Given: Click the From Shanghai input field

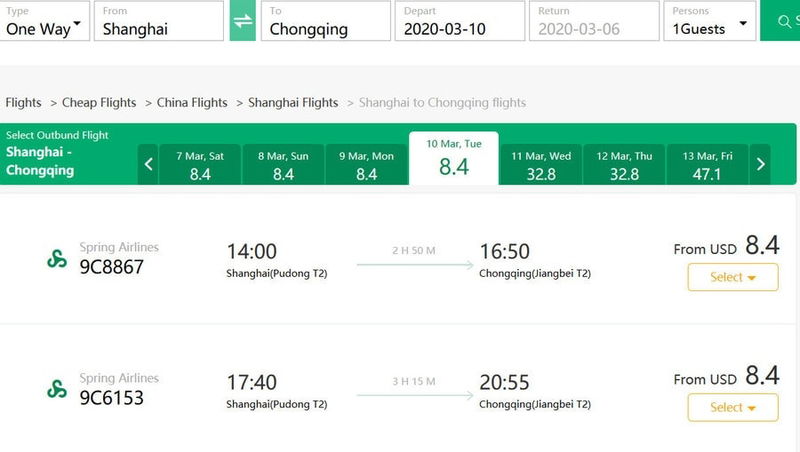Looking at the screenshot, I should [x=159, y=20].
